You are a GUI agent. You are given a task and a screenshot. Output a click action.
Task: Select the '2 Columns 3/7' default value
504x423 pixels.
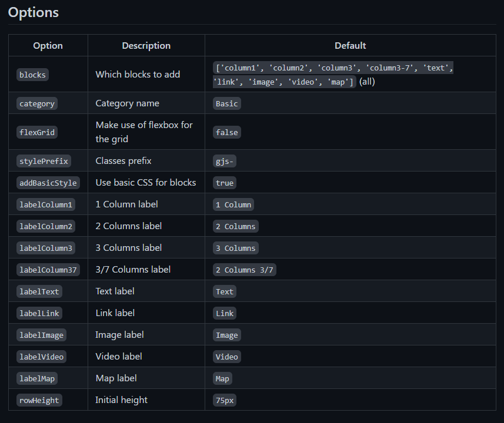[x=245, y=270]
